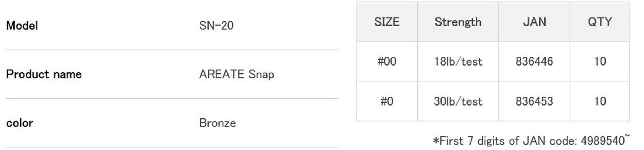The image size is (644, 150).
Task: Select the #0 size cell
Action: (x=387, y=101)
